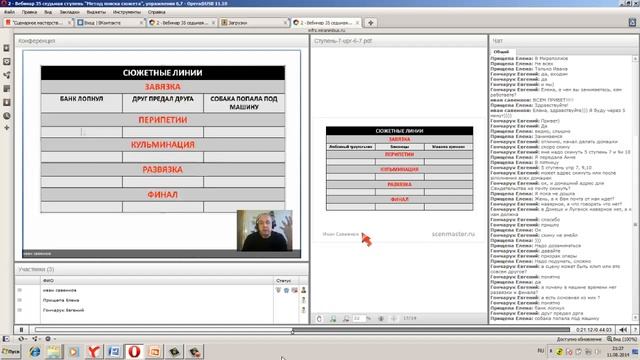
Task: Close the Загрузки tab
Action: [285, 23]
